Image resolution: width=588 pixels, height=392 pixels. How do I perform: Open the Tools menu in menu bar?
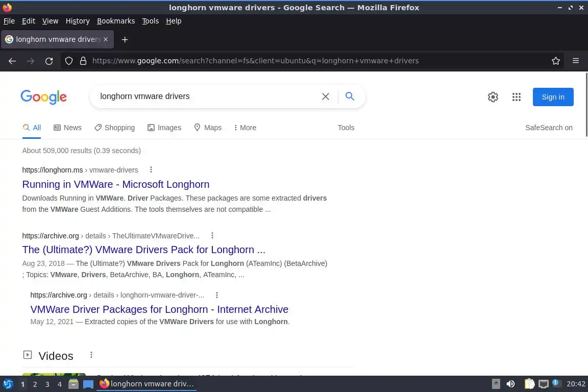[151, 21]
